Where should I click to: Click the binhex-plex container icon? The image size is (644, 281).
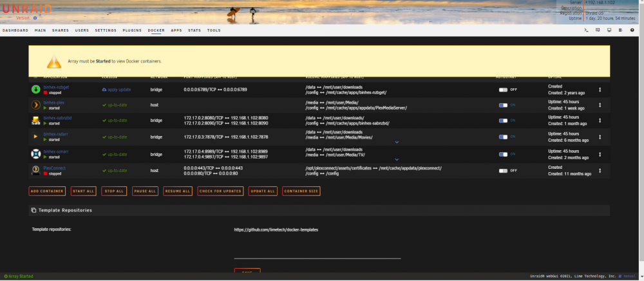coord(35,105)
